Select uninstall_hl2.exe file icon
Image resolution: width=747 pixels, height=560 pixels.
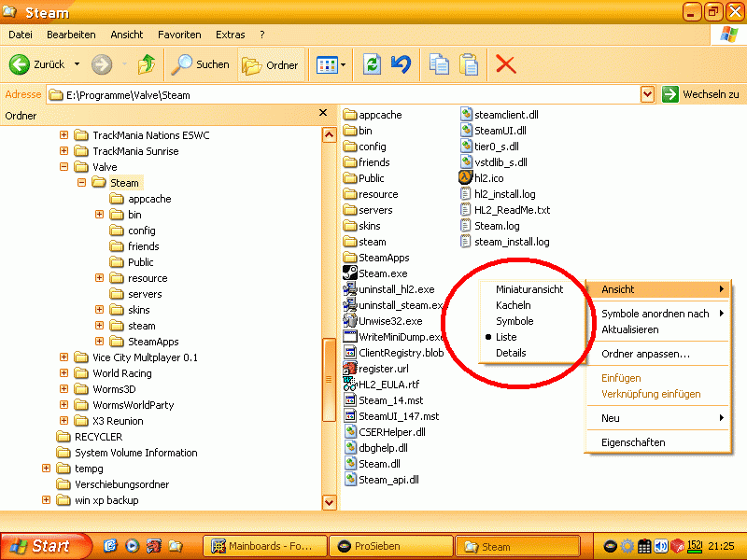coord(350,289)
